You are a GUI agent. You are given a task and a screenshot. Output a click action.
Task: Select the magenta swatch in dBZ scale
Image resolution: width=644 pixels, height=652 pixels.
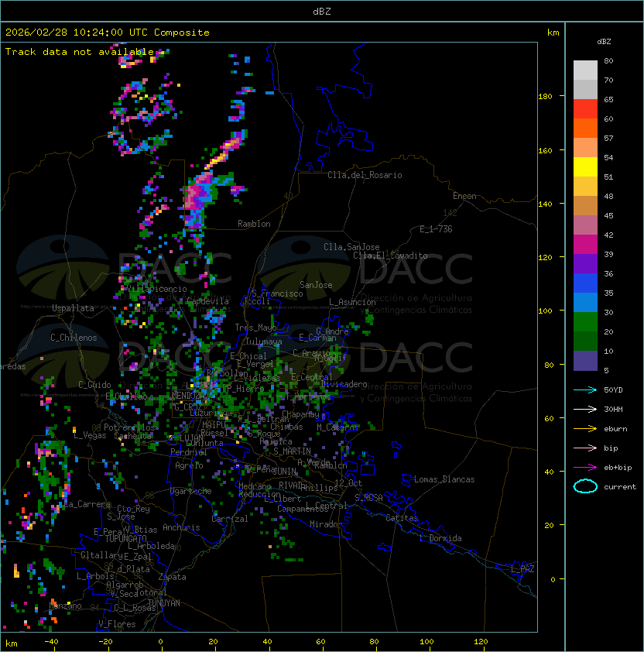tap(585, 245)
